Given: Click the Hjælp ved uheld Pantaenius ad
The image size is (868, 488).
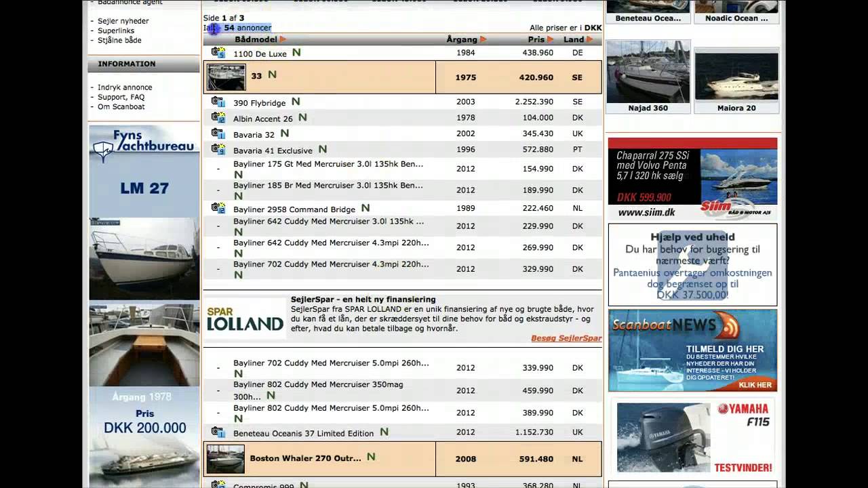Looking at the screenshot, I should coord(692,265).
